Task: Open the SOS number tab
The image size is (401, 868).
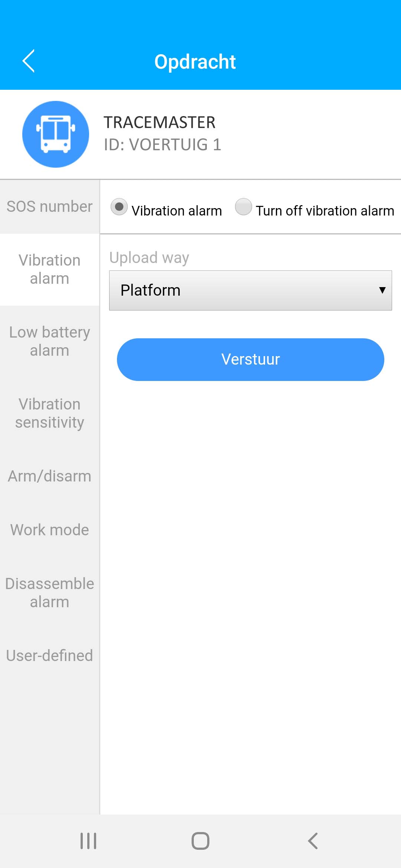Action: coord(50,207)
